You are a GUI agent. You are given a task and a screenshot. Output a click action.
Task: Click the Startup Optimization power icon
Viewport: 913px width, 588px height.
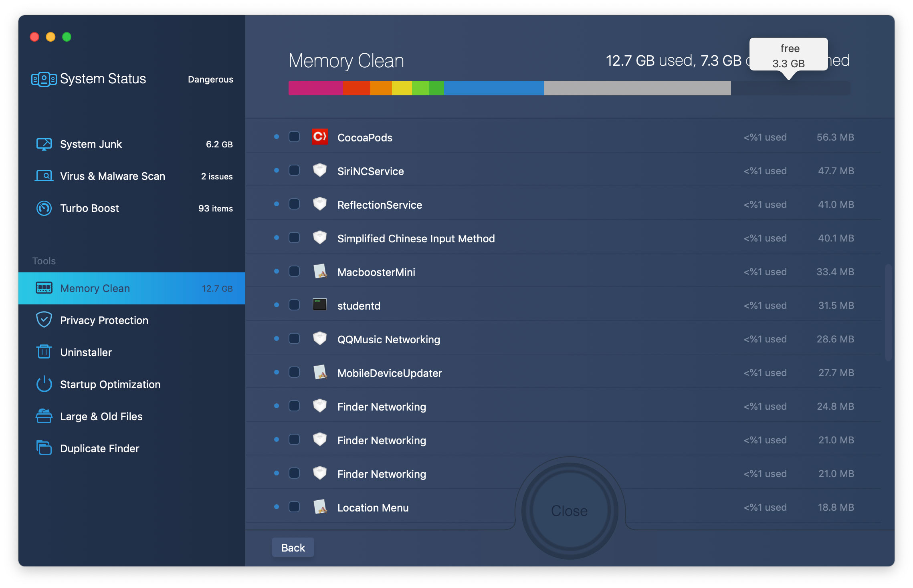coord(44,384)
